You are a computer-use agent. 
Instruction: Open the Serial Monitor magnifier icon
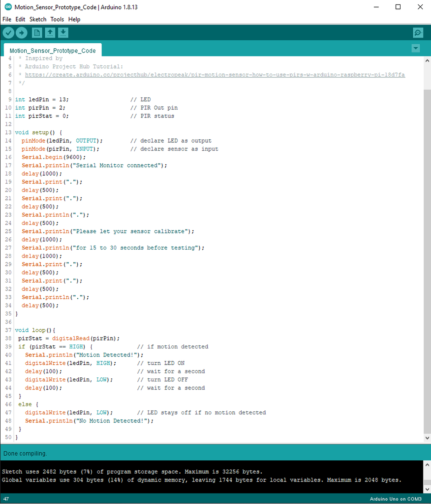click(418, 33)
